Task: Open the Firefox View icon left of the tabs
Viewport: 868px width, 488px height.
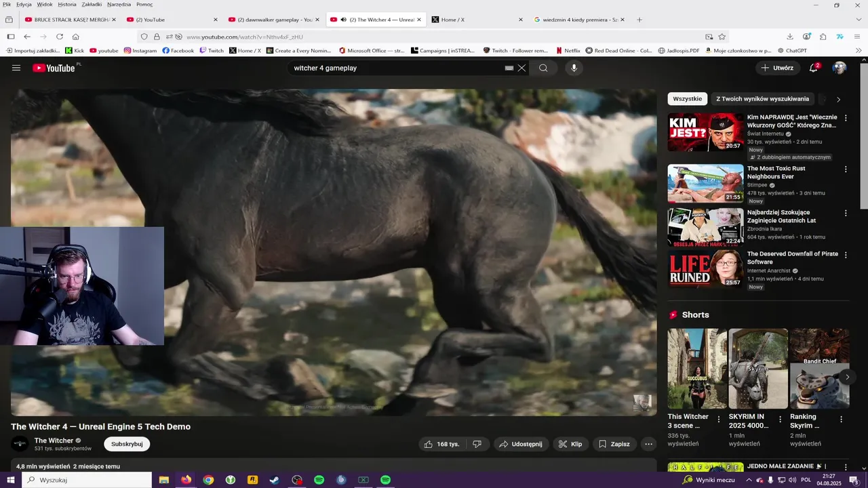Action: click(9, 20)
